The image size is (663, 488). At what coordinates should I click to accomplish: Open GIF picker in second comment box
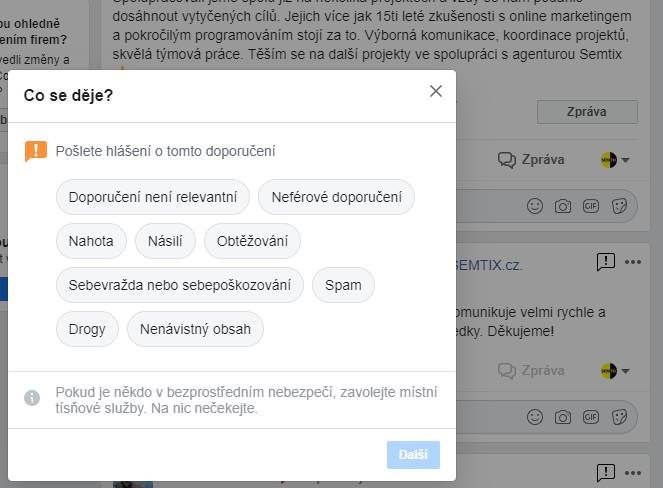click(x=591, y=417)
